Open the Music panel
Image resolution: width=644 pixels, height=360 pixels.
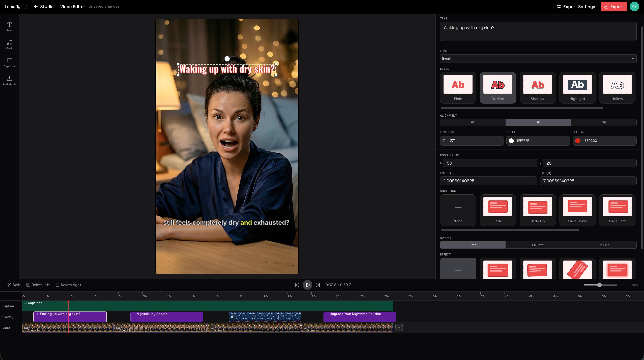10,44
